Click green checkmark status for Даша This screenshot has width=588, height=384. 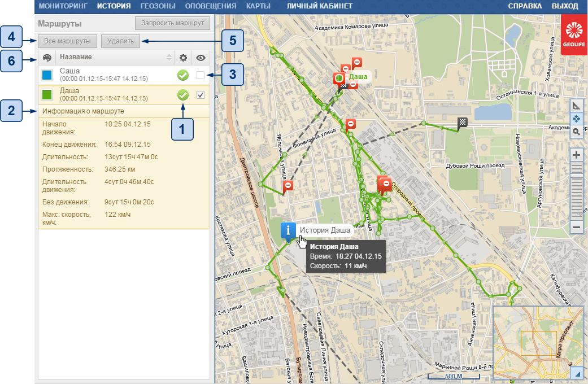coord(183,95)
